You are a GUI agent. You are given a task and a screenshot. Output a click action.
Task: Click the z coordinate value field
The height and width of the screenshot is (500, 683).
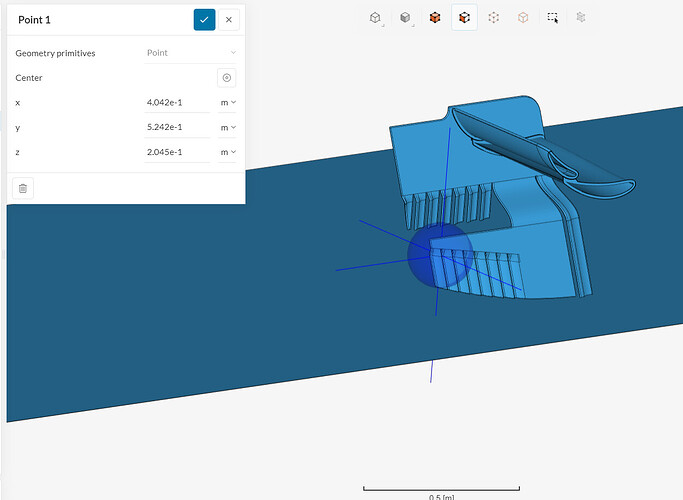click(x=177, y=152)
